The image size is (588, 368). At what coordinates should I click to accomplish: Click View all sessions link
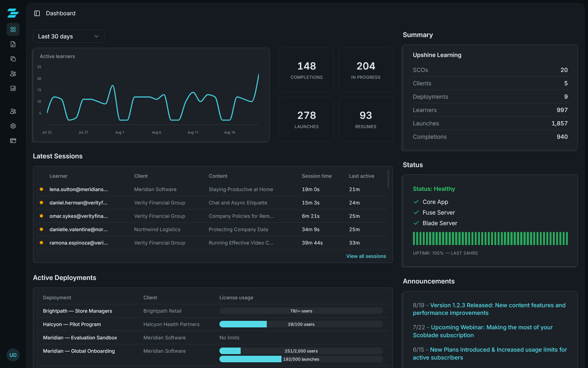(366, 256)
